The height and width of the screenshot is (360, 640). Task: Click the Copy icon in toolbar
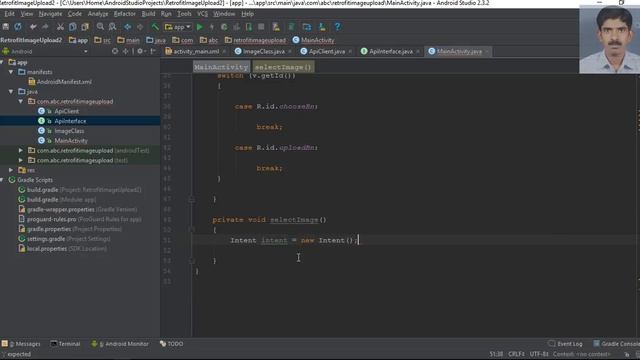click(73, 27)
